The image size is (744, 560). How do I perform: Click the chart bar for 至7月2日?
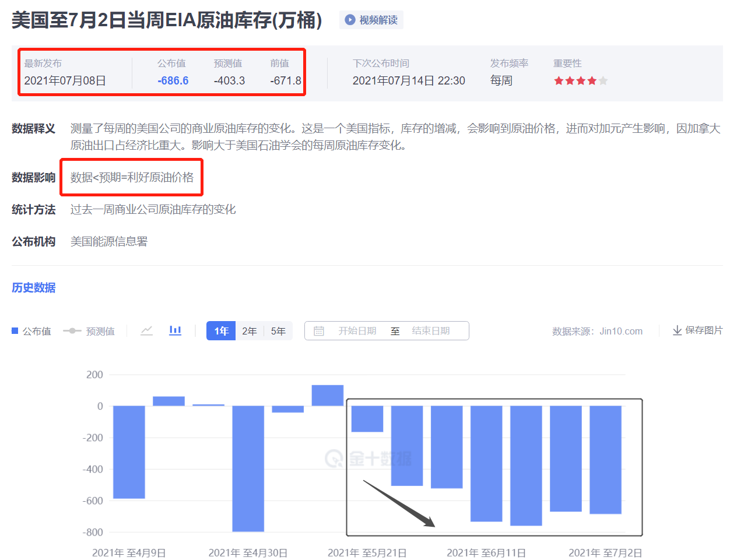coord(605,460)
